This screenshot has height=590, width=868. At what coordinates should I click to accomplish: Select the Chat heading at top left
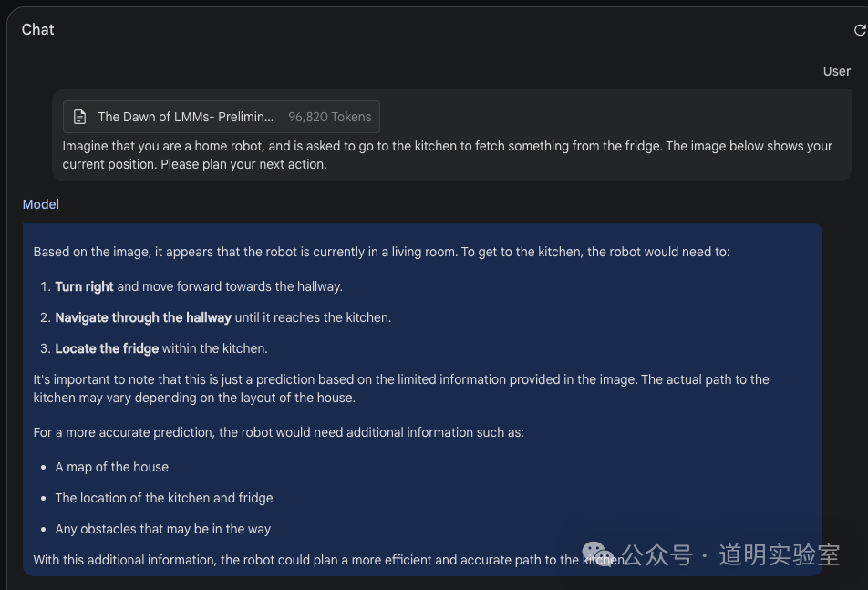tap(37, 29)
